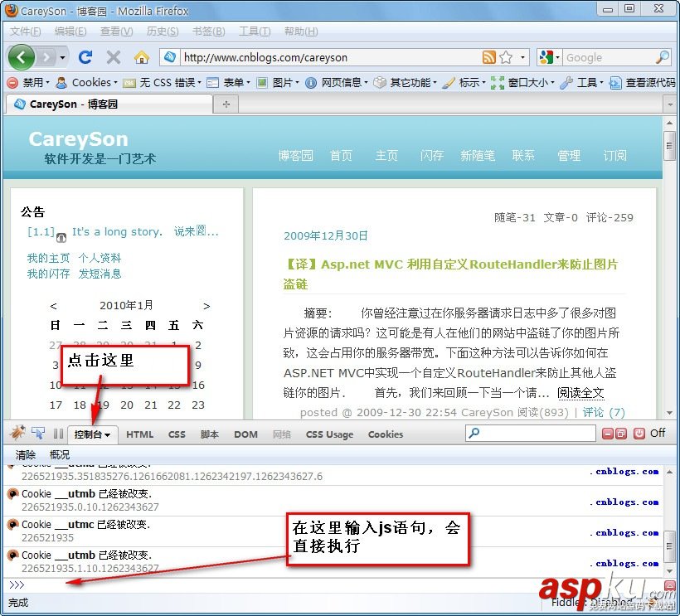Open the 查看 menu
The image size is (680, 616).
116,32
